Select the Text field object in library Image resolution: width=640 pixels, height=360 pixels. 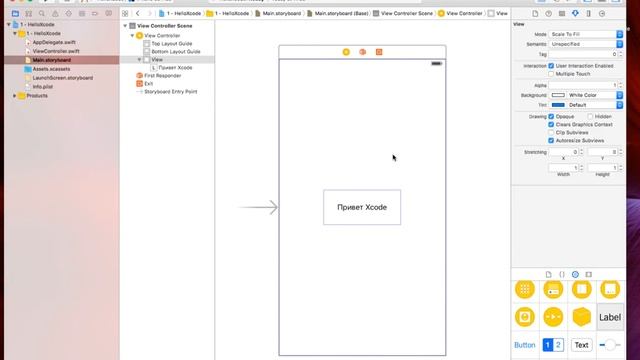point(581,345)
